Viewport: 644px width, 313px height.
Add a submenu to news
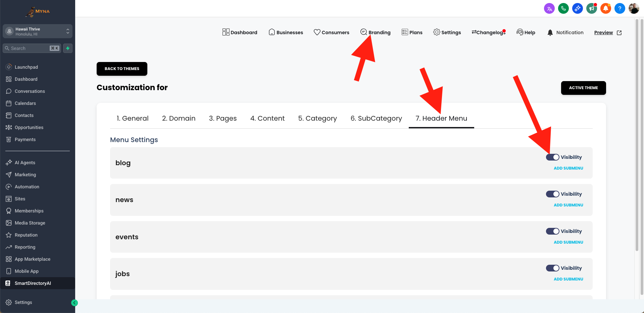point(568,205)
